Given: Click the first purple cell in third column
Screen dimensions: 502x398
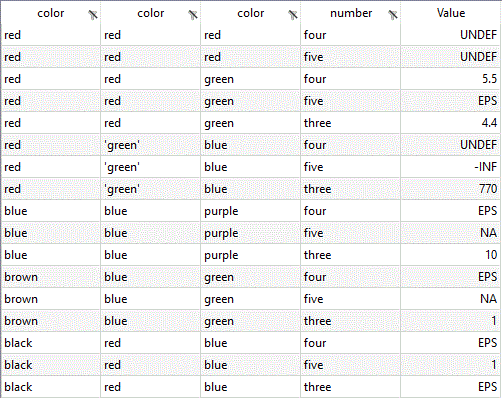Looking at the screenshot, I should [x=250, y=211].
